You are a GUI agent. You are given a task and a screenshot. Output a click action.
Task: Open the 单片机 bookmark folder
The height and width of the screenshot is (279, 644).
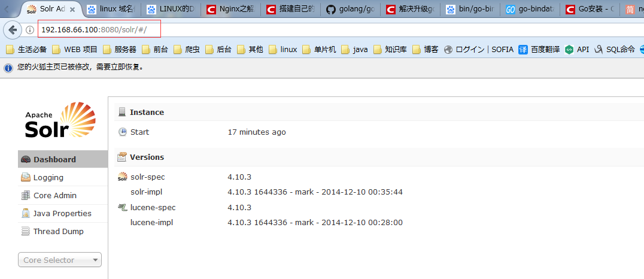(x=319, y=50)
